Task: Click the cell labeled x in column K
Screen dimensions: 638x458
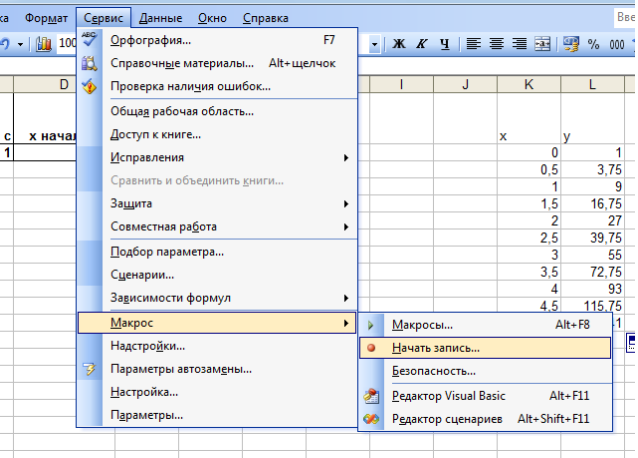Action: click(x=529, y=118)
